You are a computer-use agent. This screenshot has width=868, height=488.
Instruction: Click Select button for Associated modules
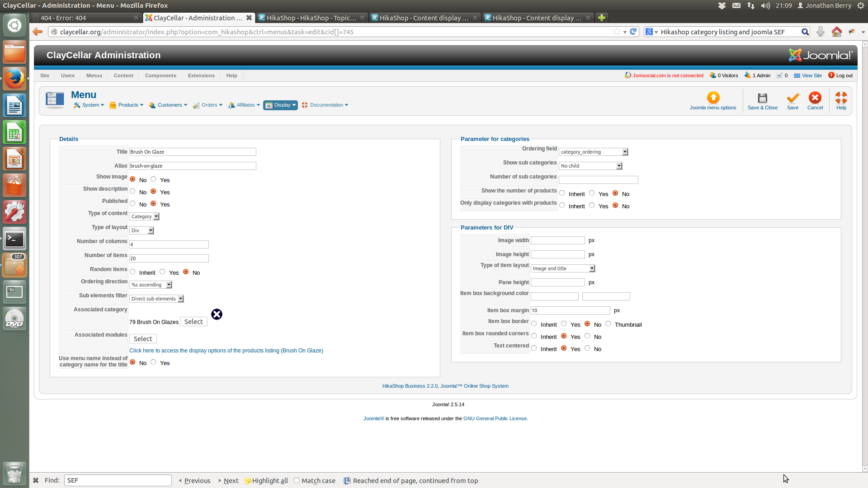143,339
